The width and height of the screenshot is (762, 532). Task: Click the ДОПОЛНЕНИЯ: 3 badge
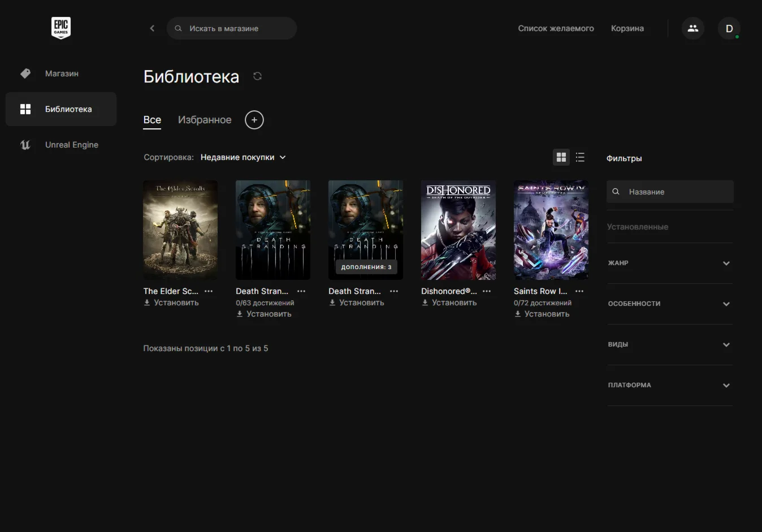click(x=366, y=267)
